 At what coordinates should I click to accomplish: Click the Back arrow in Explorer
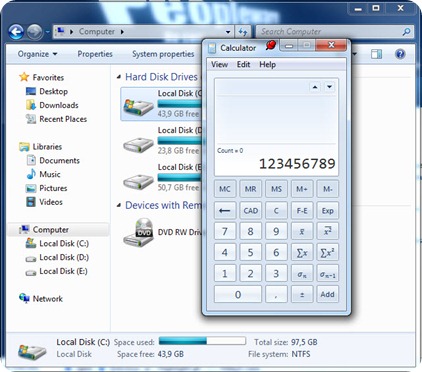point(16,32)
